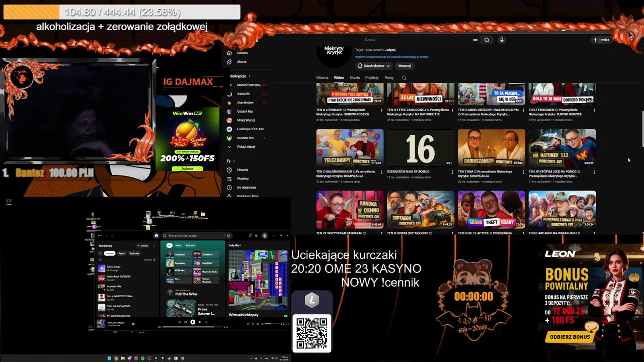Adjust Spotify volume slider
Viewport: 644px width, 362px height.
(x=272, y=324)
